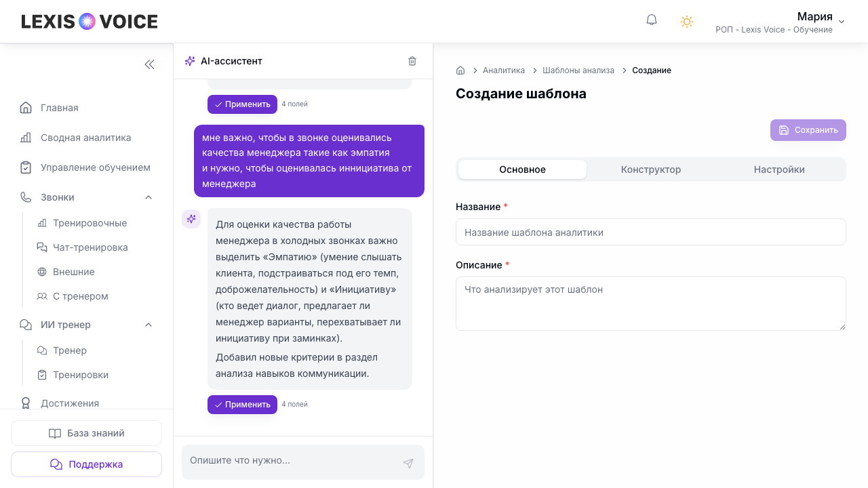Click the Тренировки clipboard icon
868x488 pixels.
42,375
